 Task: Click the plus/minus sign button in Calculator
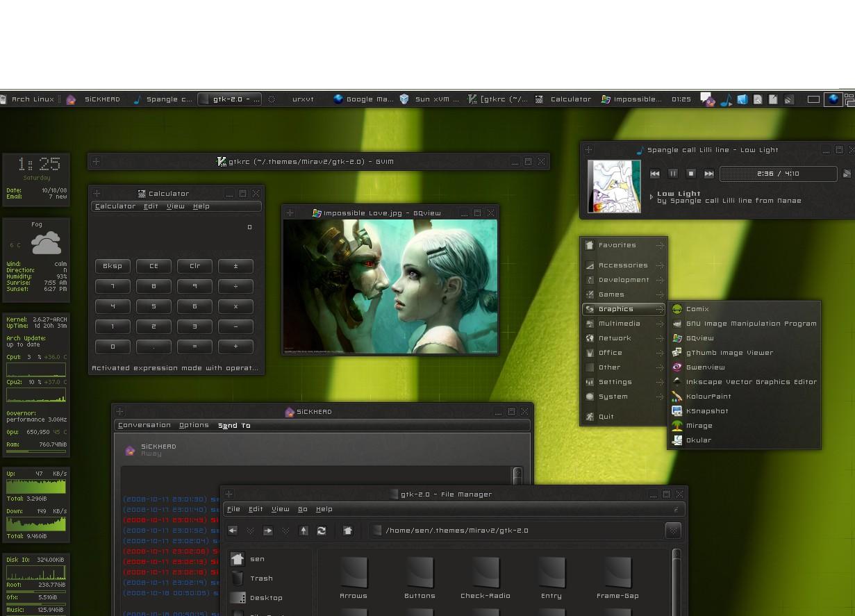click(x=235, y=266)
